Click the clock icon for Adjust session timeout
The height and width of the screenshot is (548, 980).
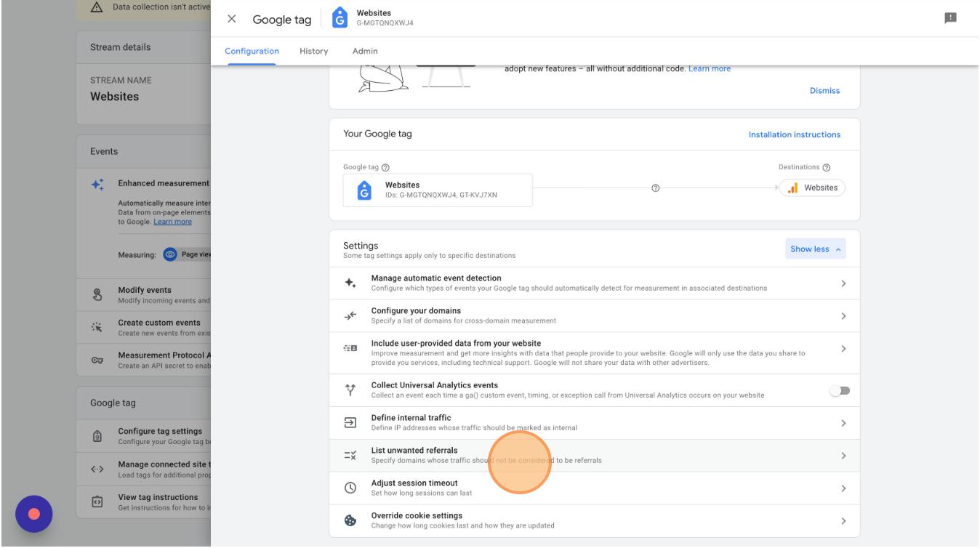coord(350,488)
